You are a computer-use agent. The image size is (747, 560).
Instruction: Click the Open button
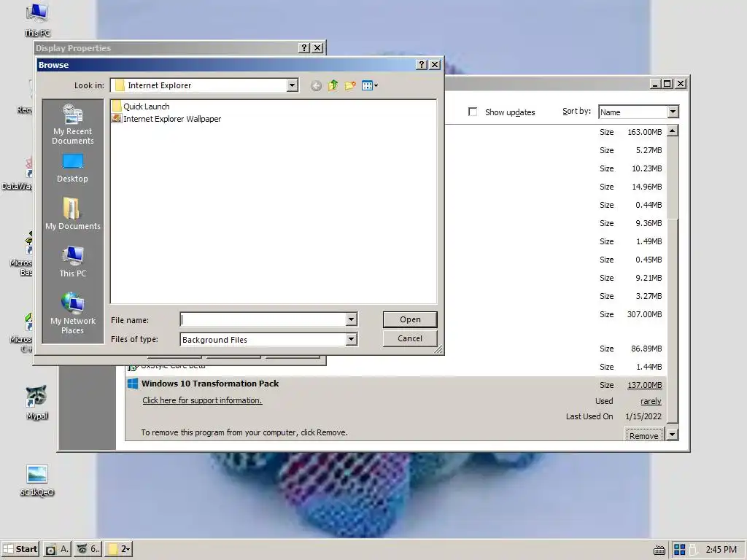point(410,319)
